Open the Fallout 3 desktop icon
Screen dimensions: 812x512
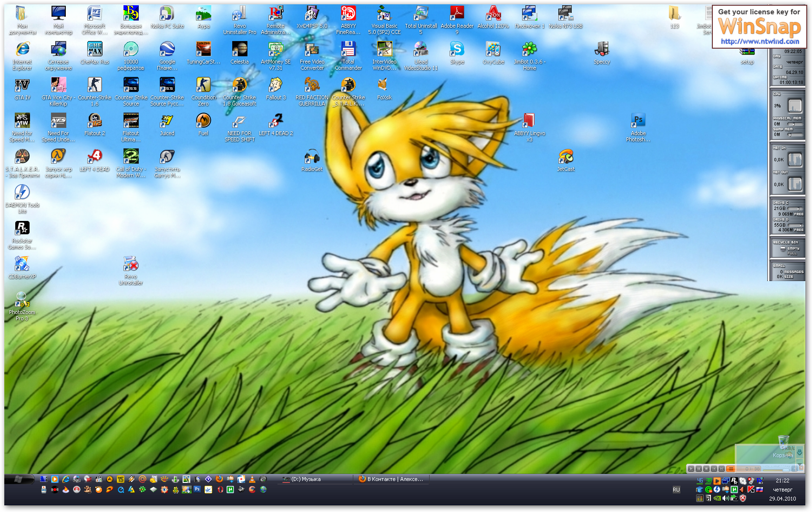click(x=276, y=89)
